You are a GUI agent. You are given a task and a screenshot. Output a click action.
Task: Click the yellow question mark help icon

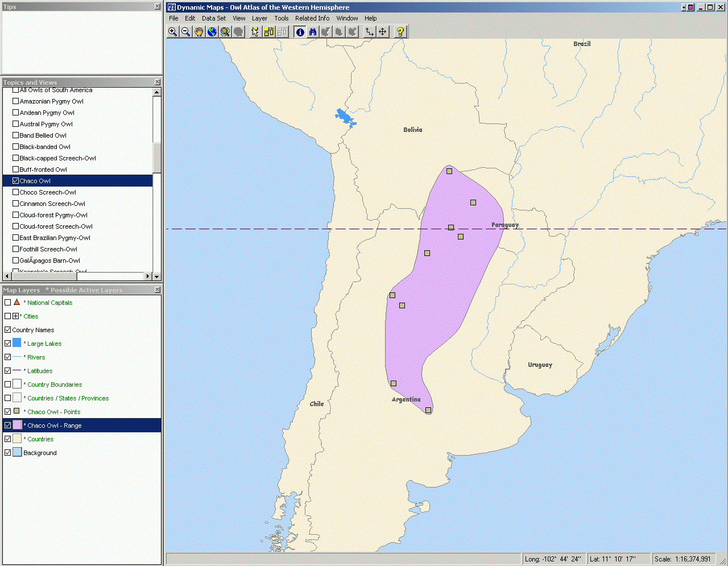[400, 32]
